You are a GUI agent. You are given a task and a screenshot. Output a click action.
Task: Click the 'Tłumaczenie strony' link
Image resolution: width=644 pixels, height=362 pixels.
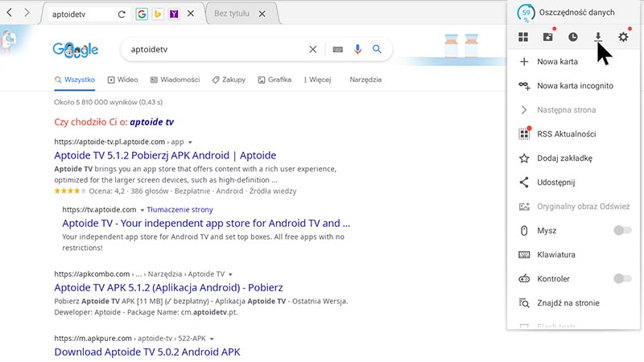pyautogui.click(x=180, y=210)
